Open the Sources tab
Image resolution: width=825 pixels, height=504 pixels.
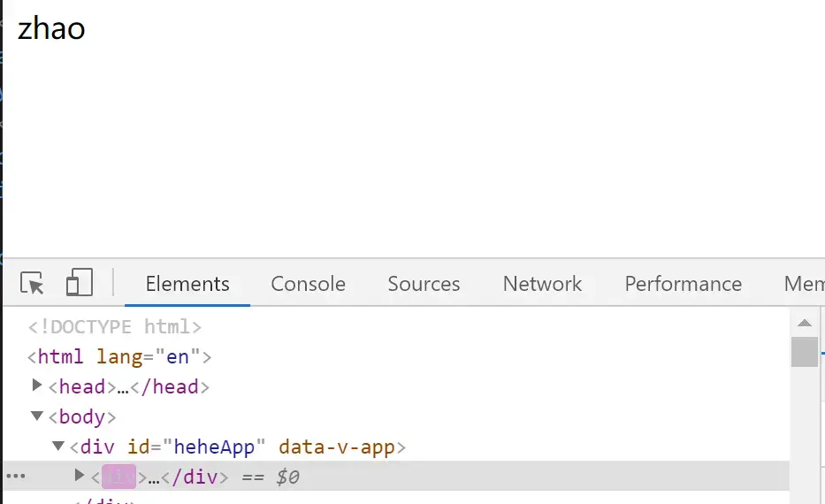coord(424,284)
